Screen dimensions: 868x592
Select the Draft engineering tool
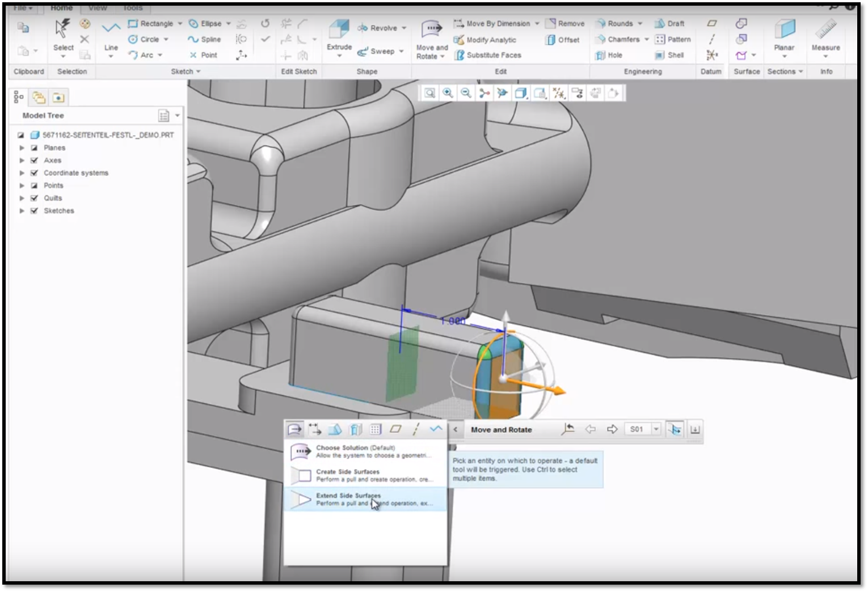pyautogui.click(x=669, y=23)
